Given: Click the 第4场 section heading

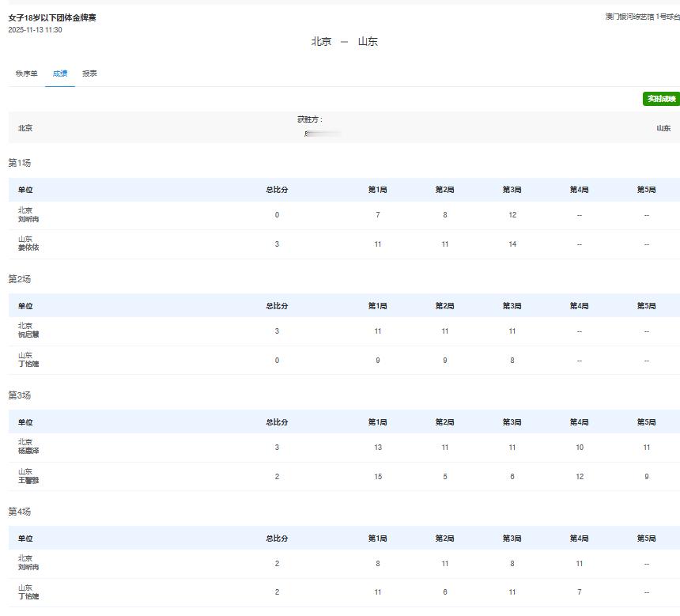Looking at the screenshot, I should [x=20, y=512].
